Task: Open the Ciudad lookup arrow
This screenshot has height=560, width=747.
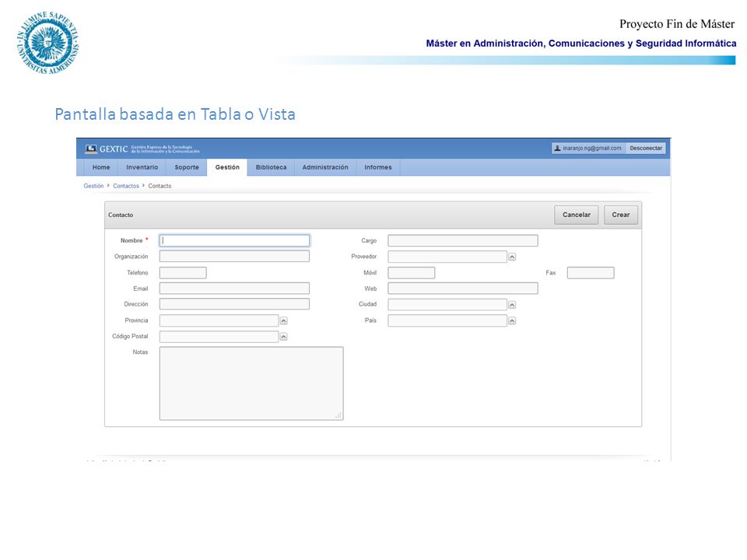Action: coord(512,305)
